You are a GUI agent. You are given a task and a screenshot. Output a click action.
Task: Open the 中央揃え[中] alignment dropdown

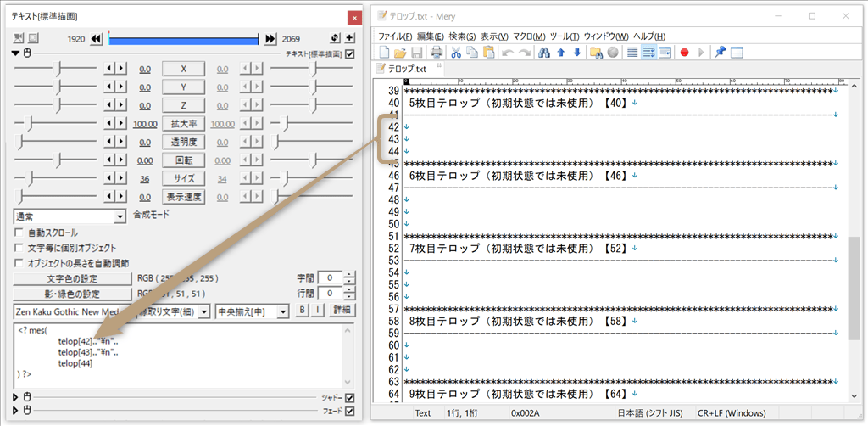pos(252,311)
